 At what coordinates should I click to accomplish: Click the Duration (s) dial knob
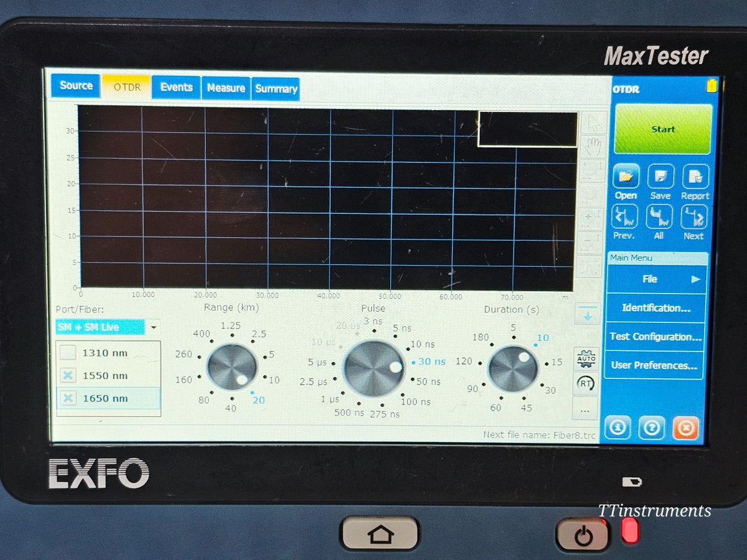[x=513, y=369]
